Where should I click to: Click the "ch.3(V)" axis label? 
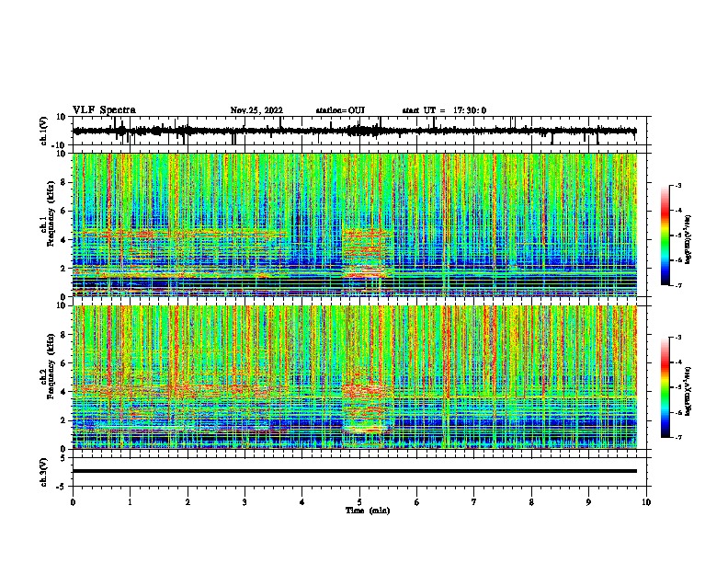coord(44,472)
